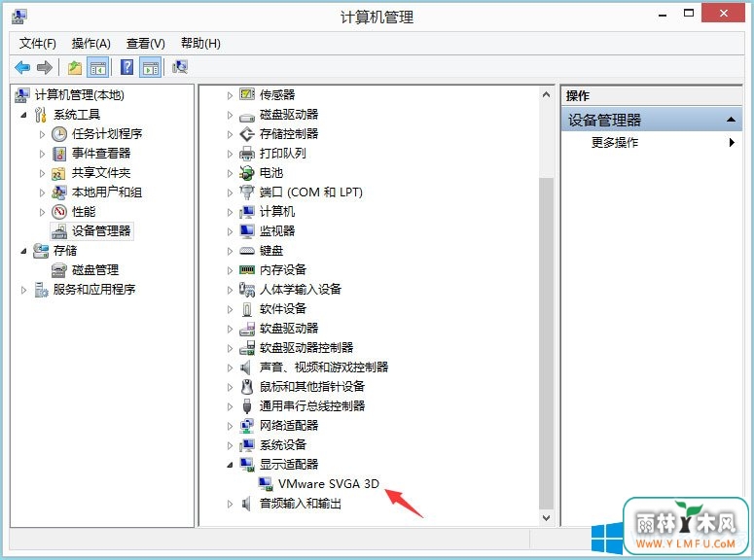The image size is (754, 560).
Task: Select VMware SVGA 3D device entry
Action: (329, 483)
